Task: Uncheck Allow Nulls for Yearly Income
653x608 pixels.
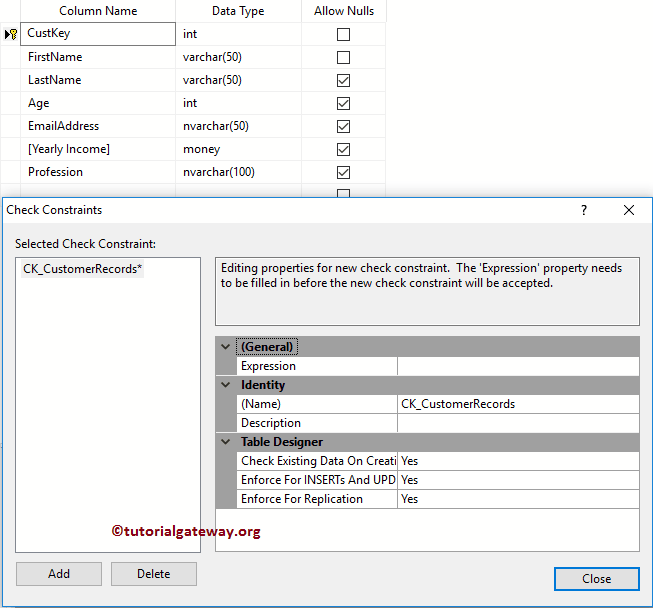Action: pos(343,149)
